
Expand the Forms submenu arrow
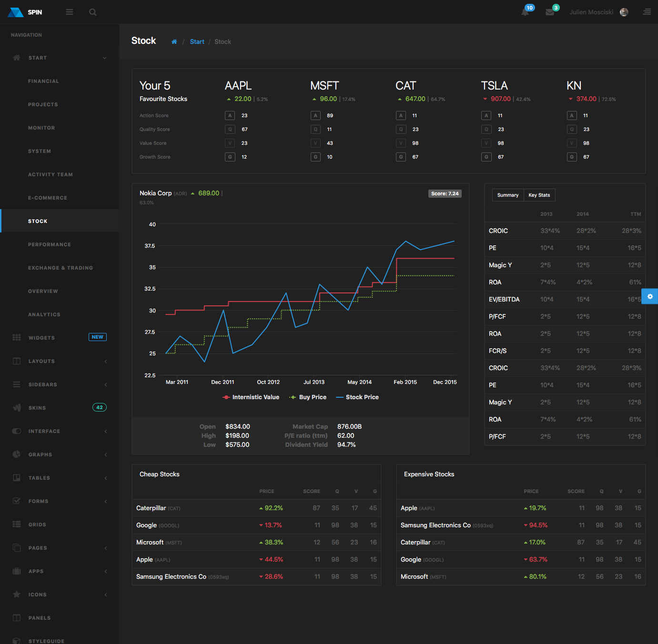[x=106, y=502]
